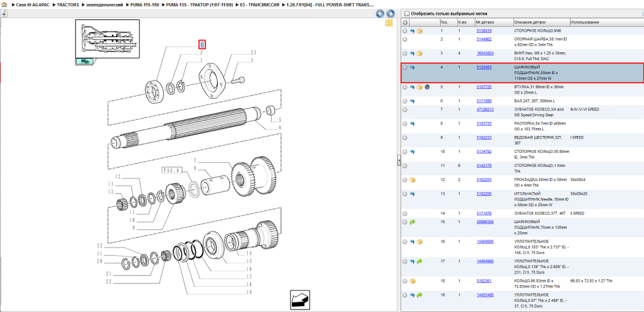
Task: Click green arrow icon for part 28996390
Action: click(x=412, y=222)
